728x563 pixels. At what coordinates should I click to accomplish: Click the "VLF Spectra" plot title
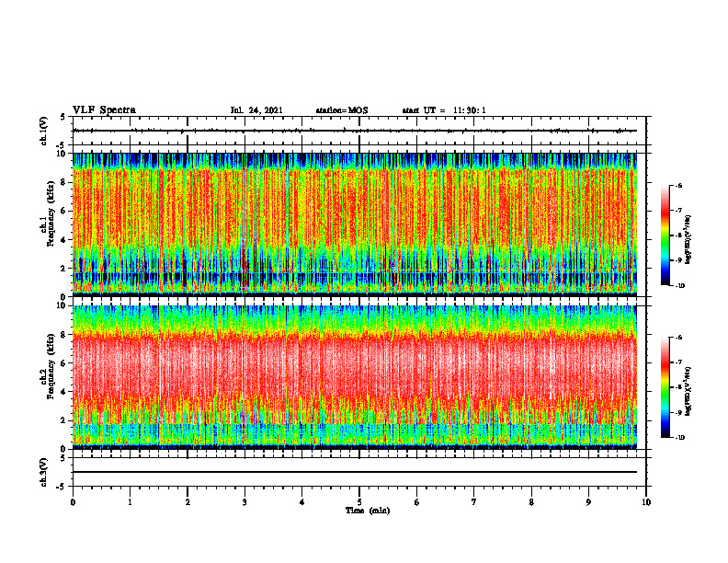point(104,110)
